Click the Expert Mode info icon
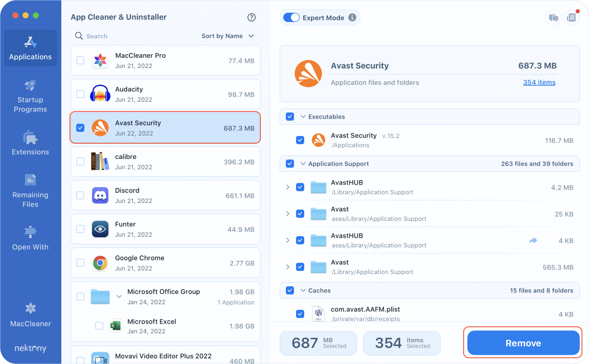 click(x=352, y=17)
